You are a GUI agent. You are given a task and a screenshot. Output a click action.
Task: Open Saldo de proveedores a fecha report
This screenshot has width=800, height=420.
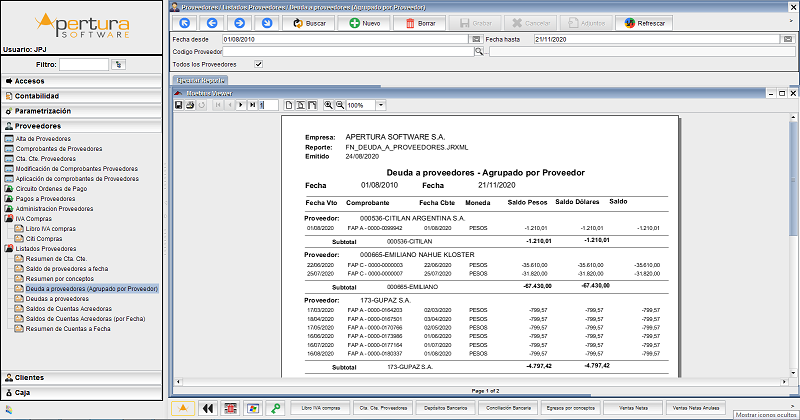(68, 268)
